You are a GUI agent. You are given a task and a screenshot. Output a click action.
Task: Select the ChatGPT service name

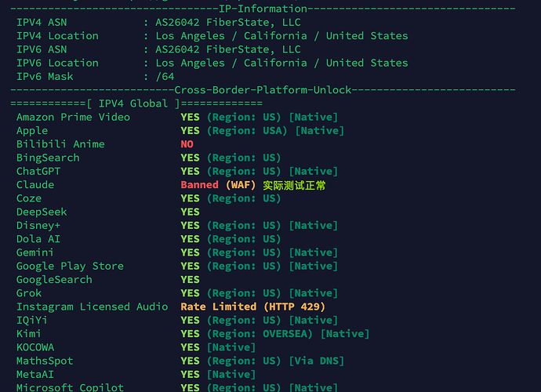click(38, 172)
